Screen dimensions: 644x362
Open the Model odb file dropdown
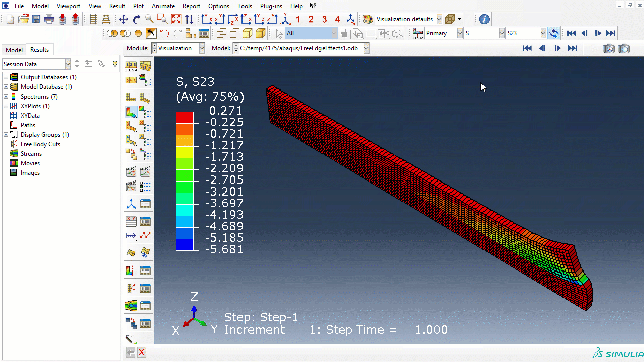coord(366,48)
